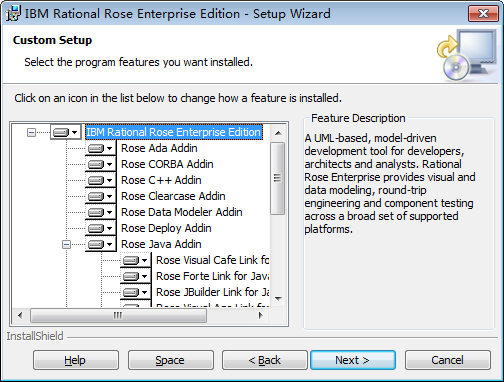Open feature drive icon for Rose Ada Addin
504x382 pixels.
(100, 148)
